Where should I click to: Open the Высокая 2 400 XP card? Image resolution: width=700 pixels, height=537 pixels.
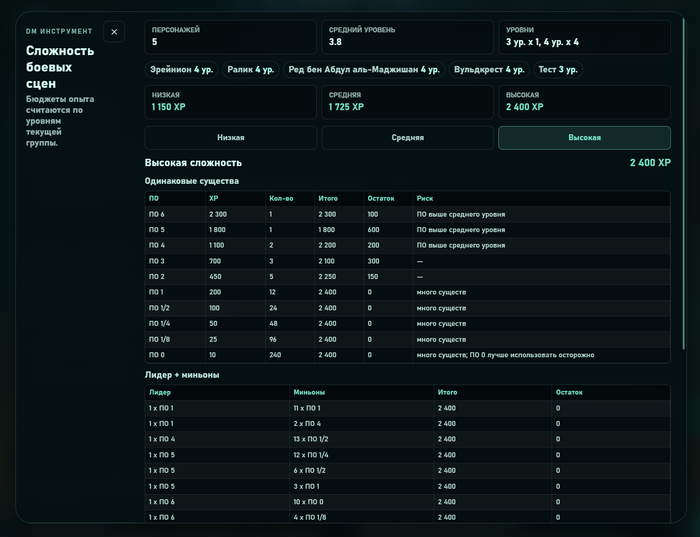click(584, 102)
